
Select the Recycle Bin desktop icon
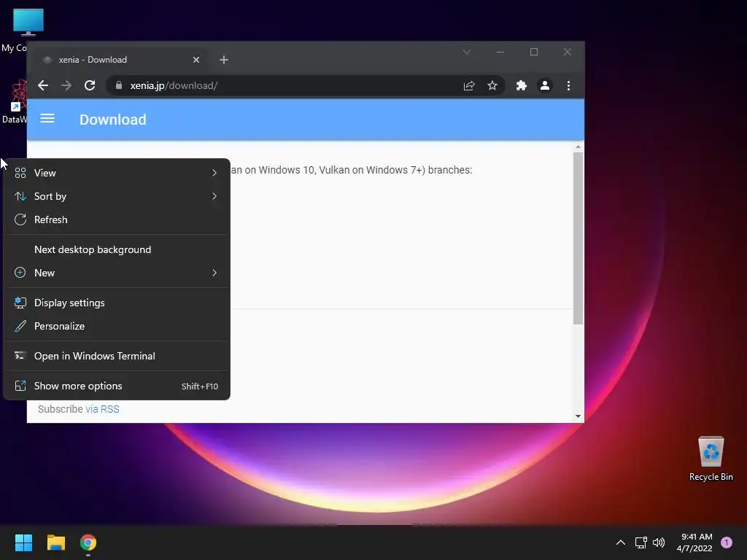point(711,459)
